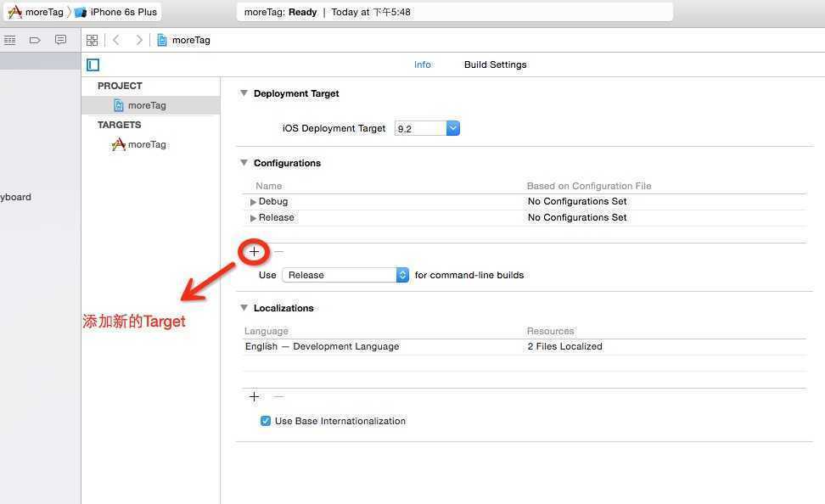The width and height of the screenshot is (825, 504).
Task: Click the Name column header in Configurations
Action: tap(269, 186)
